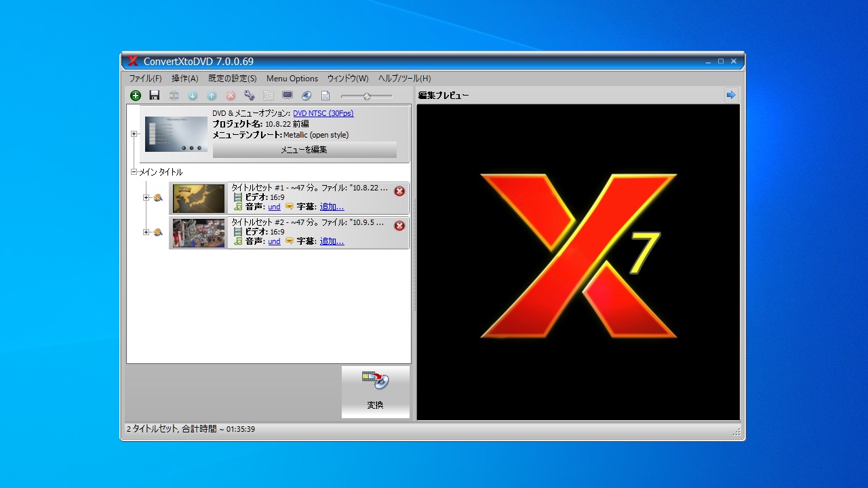Click the subtitle bubble icon of titleset #2
This screenshot has height=488, width=868.
[x=290, y=241]
